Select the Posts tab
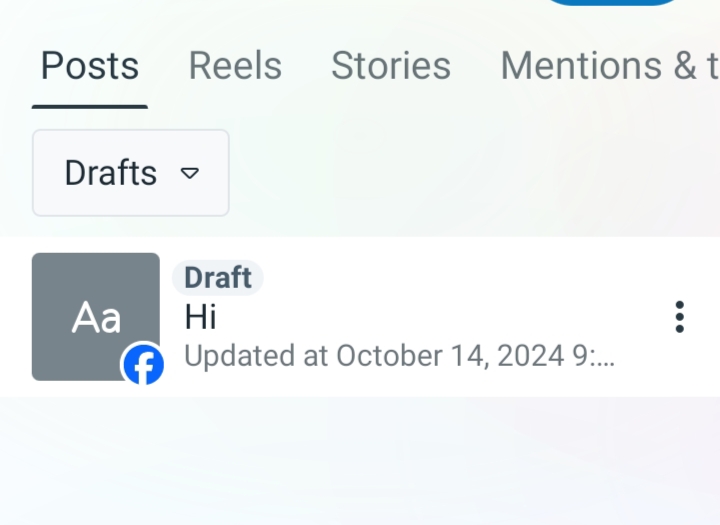This screenshot has width=720, height=525. (90, 66)
